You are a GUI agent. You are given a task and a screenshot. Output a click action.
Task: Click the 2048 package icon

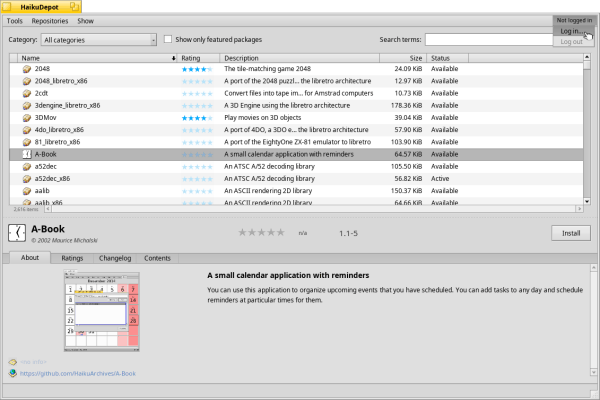click(x=27, y=69)
